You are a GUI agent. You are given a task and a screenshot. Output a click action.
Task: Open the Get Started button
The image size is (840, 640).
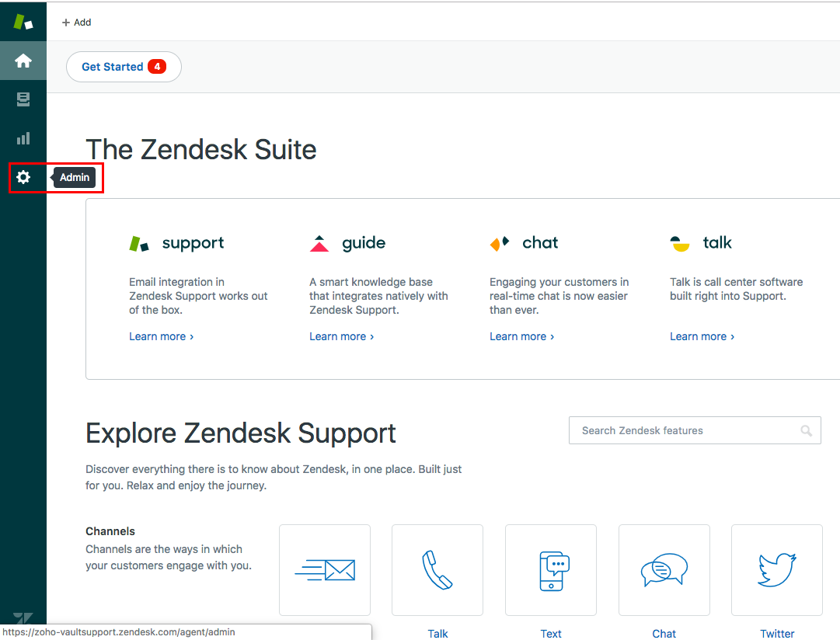coord(124,67)
